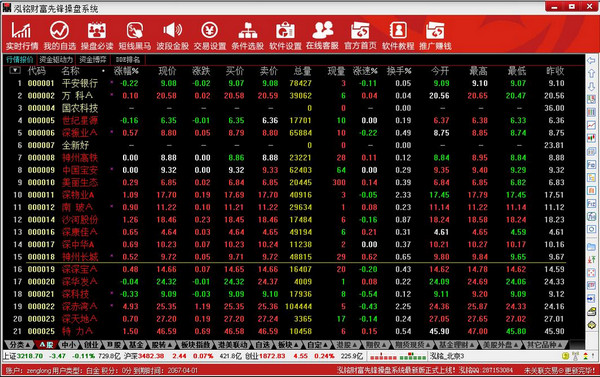Viewport: 600px width, 377px height.
Task: Click the red dice icon in sidebar
Action: click(591, 273)
